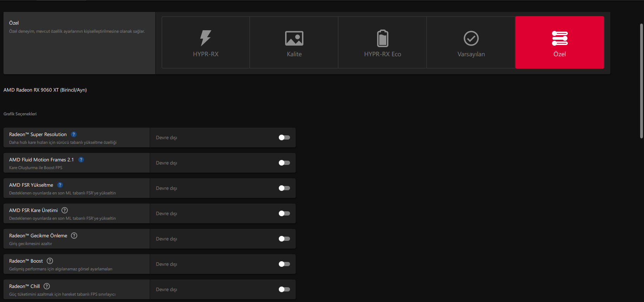Click the 'Radeon™ Boost' setting name
Image resolution: width=644 pixels, height=302 pixels.
point(26,261)
